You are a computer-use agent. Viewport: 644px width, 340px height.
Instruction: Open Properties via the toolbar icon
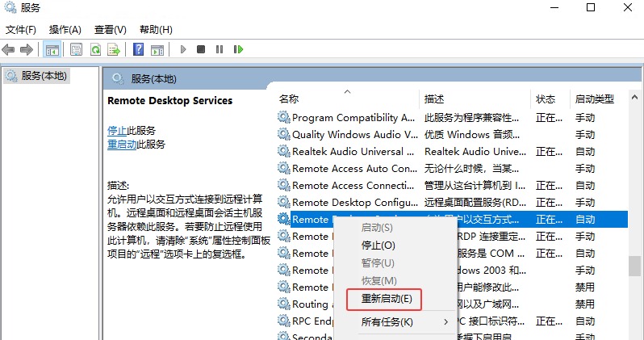point(76,49)
